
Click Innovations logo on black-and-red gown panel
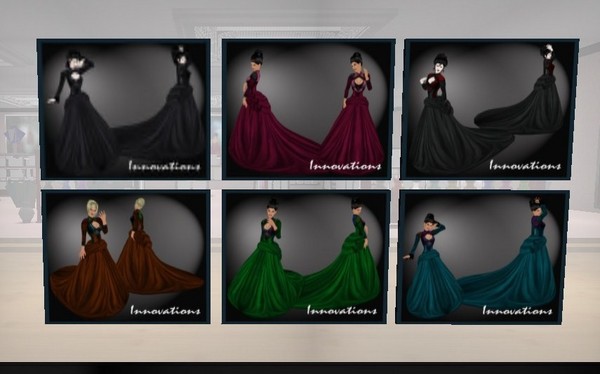point(525,165)
